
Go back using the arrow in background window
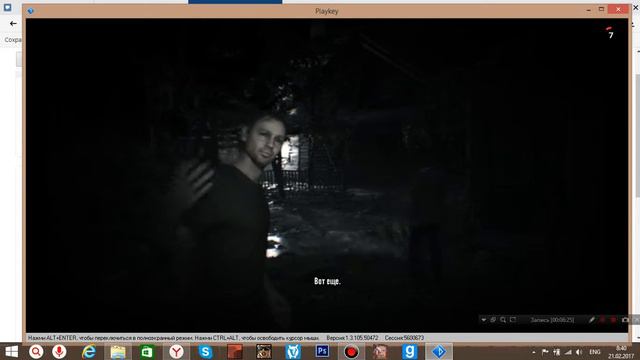point(13,24)
